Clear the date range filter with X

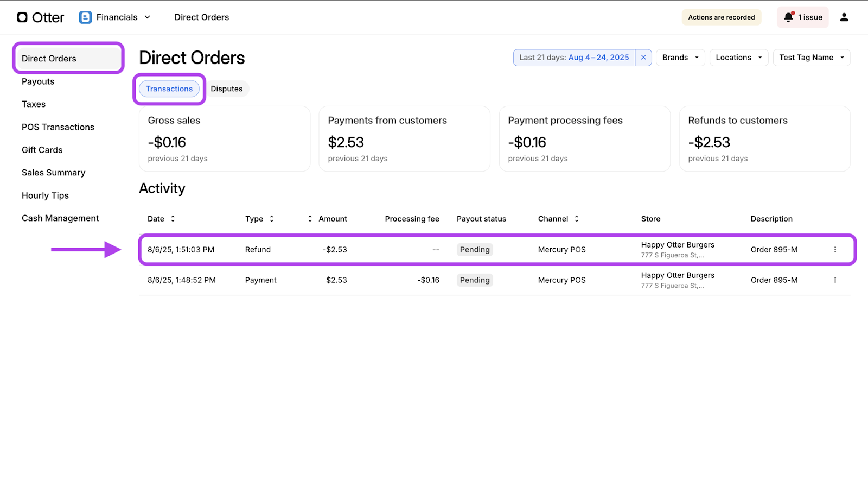[x=643, y=58]
